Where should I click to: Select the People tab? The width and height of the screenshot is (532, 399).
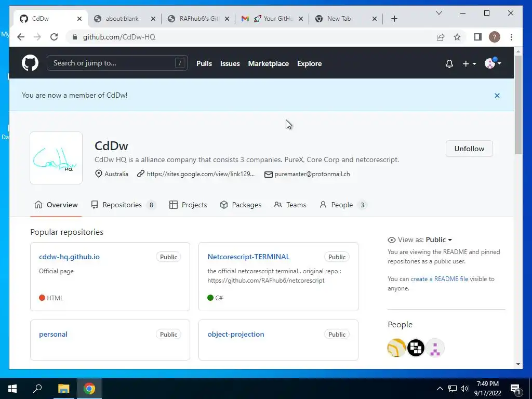click(x=343, y=205)
